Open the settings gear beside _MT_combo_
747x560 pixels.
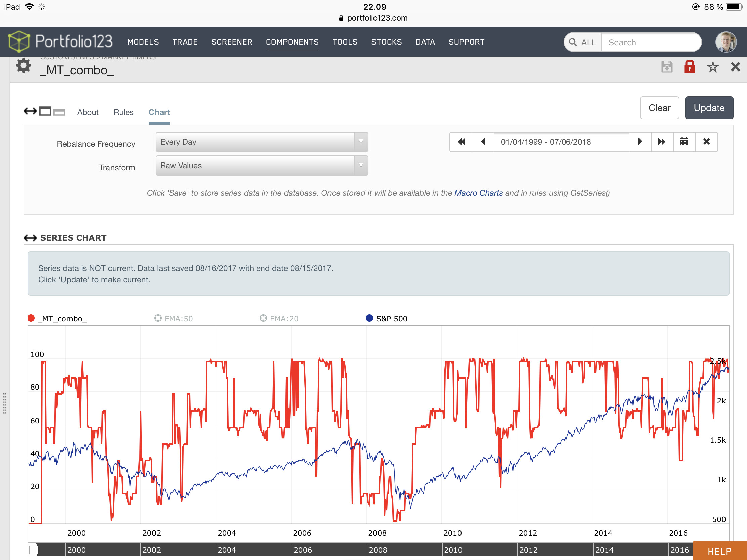click(x=23, y=66)
